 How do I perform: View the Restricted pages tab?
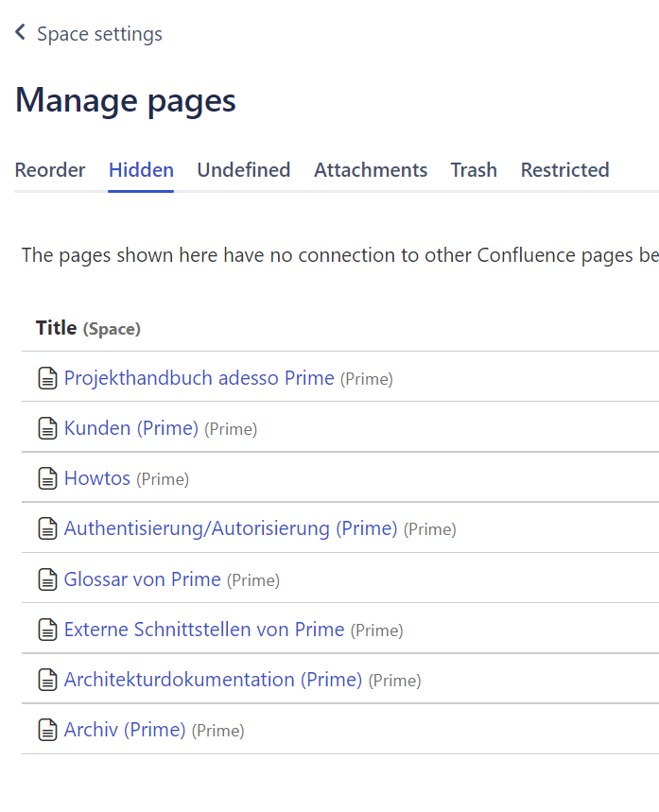pyautogui.click(x=564, y=170)
